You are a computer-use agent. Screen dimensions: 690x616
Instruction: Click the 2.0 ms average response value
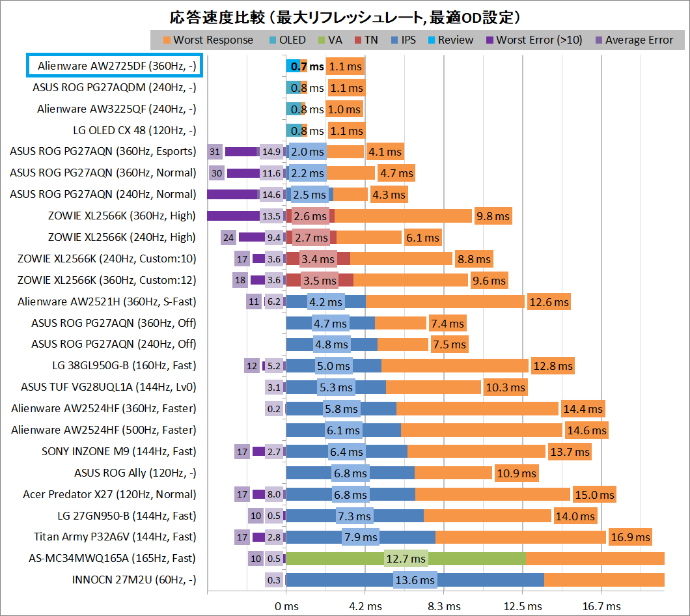point(307,152)
